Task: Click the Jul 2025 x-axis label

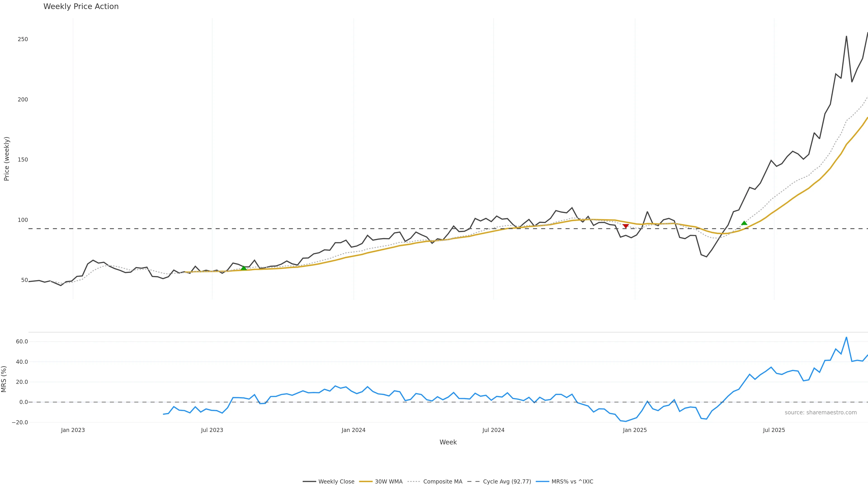Action: coord(774,430)
